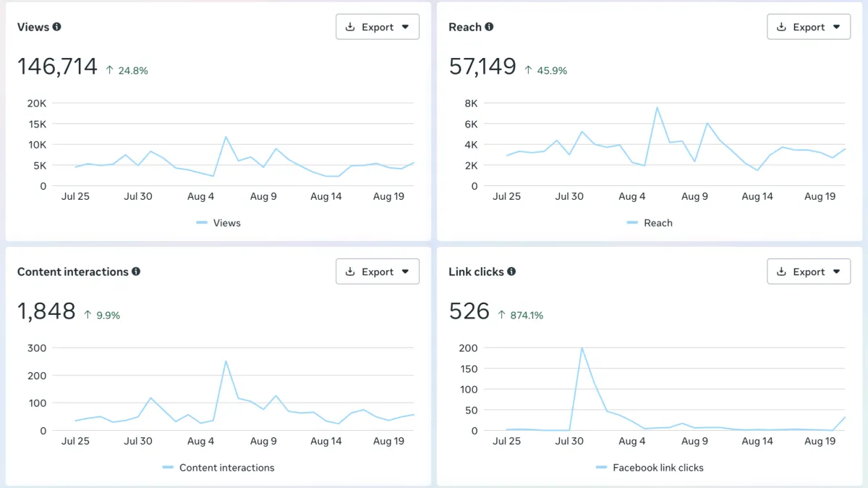Click the Views total 146,714
The width and height of the screenshot is (868, 488).
tap(57, 67)
